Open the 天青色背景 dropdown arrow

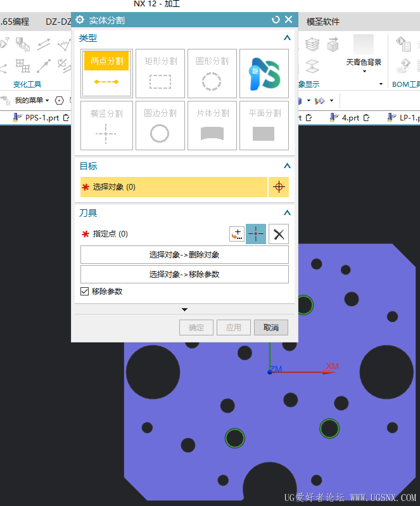[364, 71]
